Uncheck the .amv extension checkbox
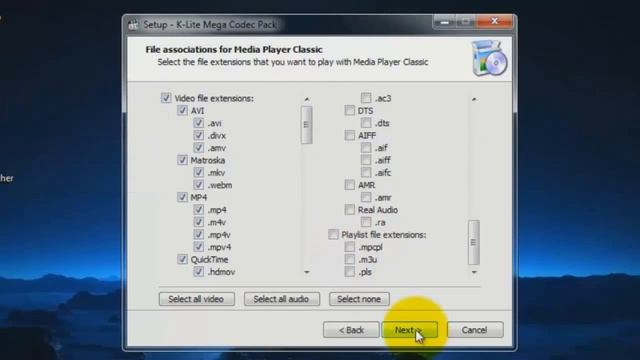The image size is (640, 360). pyautogui.click(x=198, y=148)
